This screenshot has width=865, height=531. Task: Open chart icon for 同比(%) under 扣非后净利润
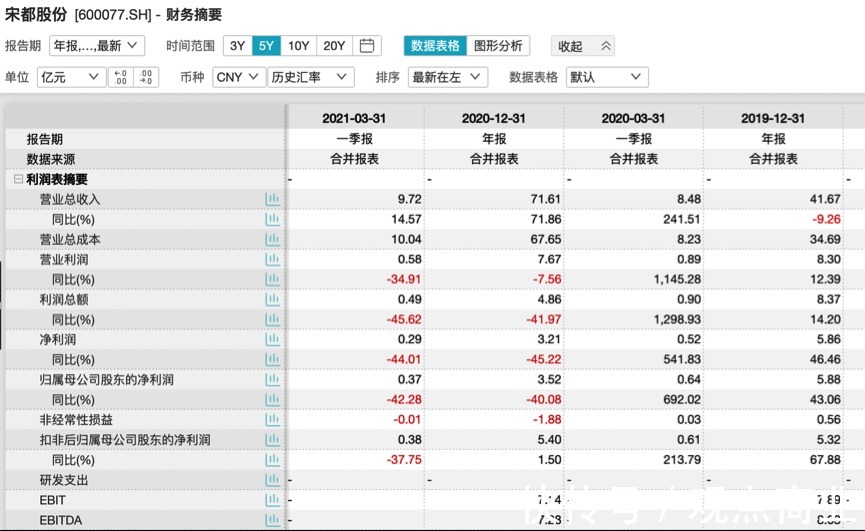[273, 459]
